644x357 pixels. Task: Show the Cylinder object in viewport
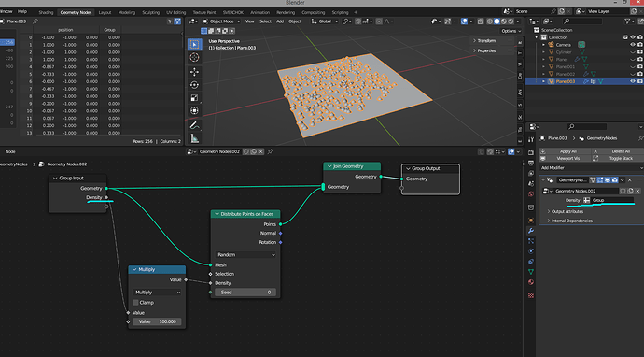[633, 51]
